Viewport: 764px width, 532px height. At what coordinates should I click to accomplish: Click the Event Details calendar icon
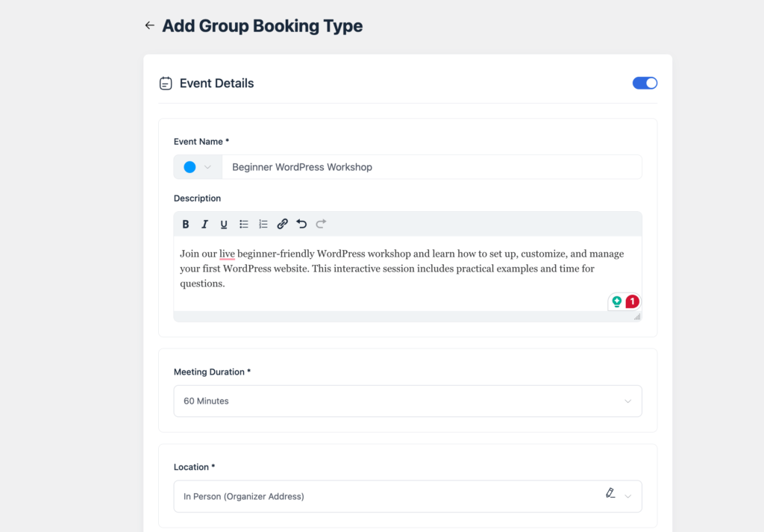pyautogui.click(x=166, y=84)
